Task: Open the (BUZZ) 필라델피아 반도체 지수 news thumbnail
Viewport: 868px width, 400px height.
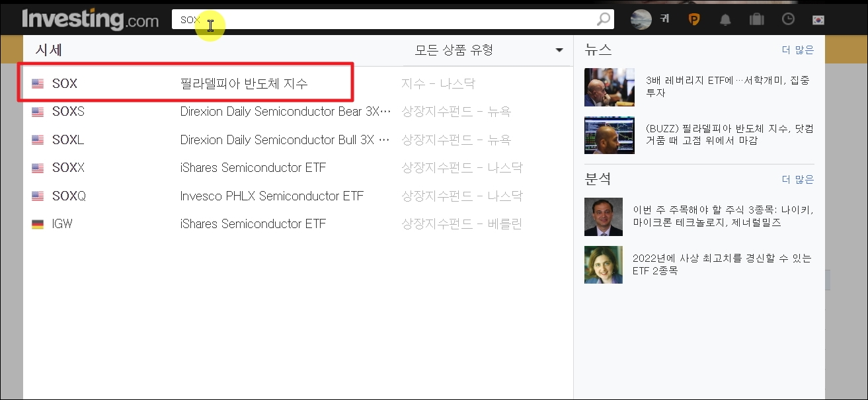Action: (610, 136)
